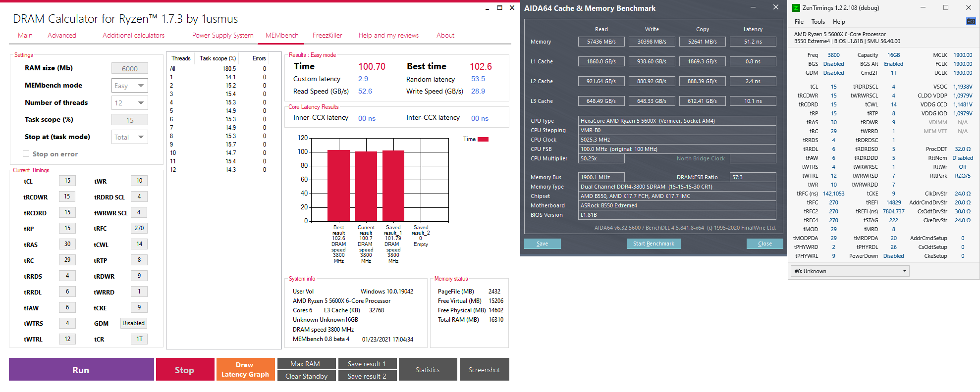
Task: Click the RAM size (Mb) field showing 6000
Action: (130, 68)
